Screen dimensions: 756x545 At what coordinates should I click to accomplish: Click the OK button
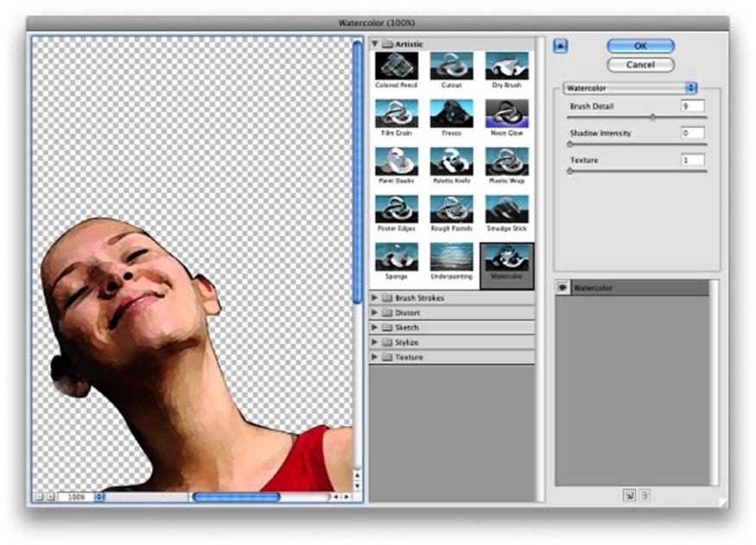[x=640, y=46]
